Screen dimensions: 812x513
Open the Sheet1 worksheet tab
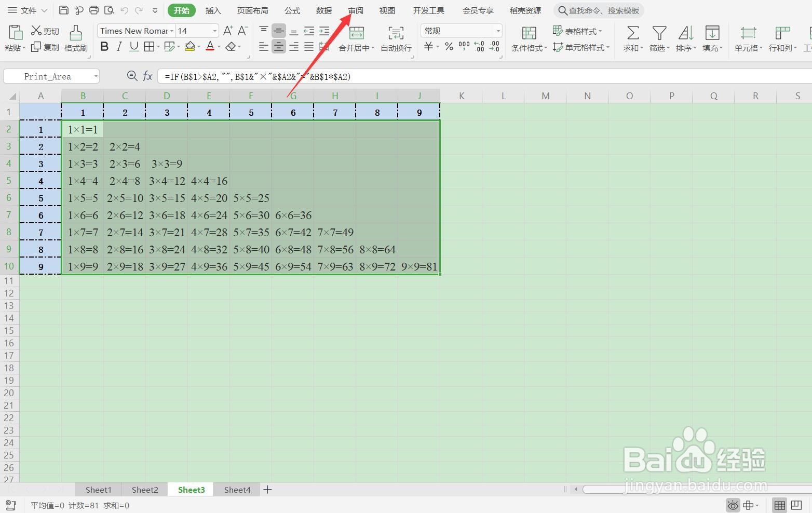98,490
